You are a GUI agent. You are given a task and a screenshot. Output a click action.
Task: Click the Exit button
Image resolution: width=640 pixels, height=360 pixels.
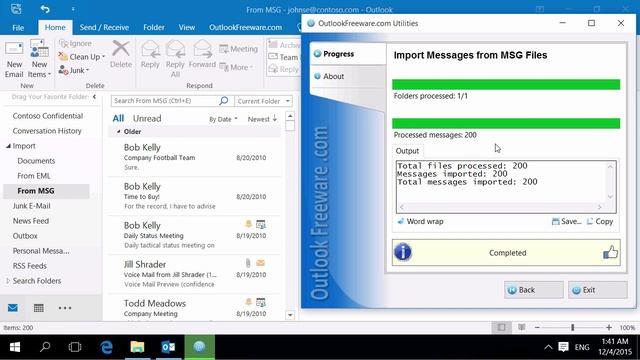(x=598, y=290)
